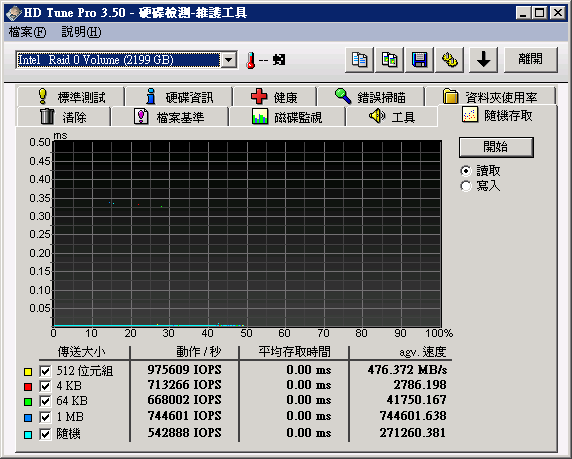Click the 975609 IOPS value
This screenshot has height=459, width=572.
[185, 370]
